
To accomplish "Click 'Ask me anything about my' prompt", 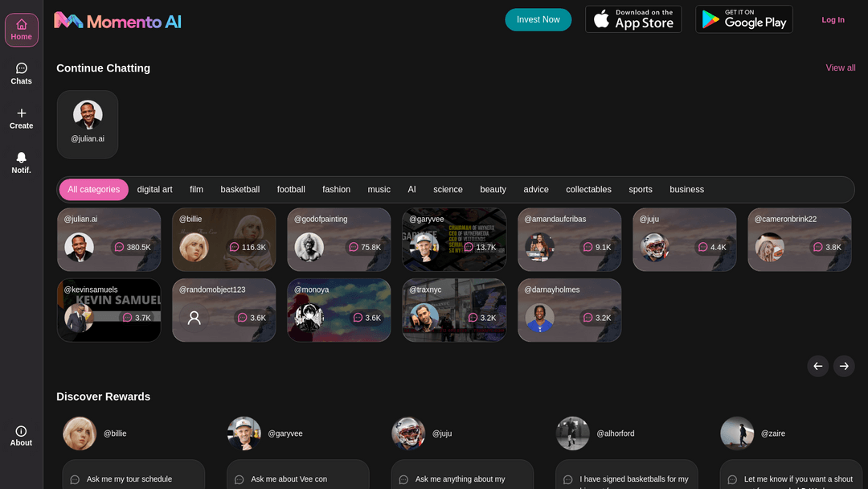I will (462, 476).
